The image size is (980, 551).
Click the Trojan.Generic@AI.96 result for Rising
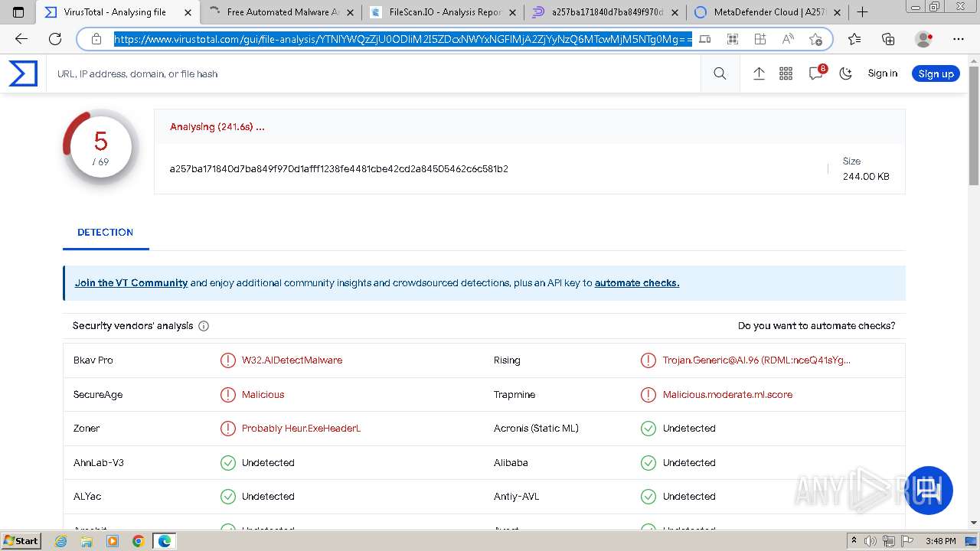coord(756,360)
